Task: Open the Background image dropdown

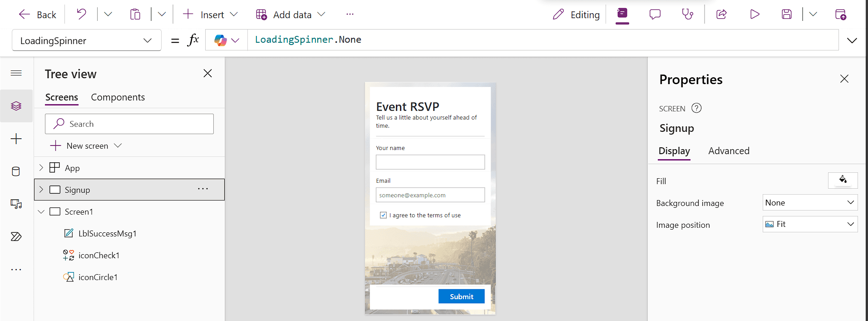Action: [x=810, y=203]
